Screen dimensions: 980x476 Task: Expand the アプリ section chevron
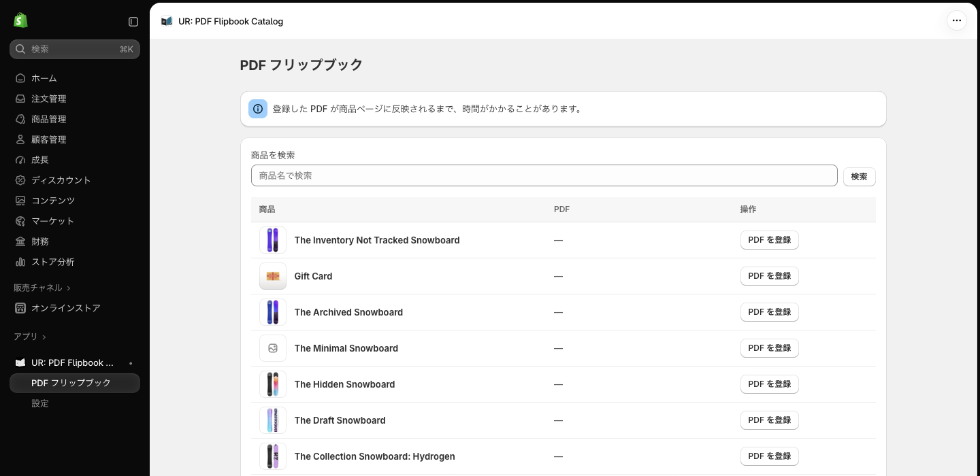pos(44,337)
